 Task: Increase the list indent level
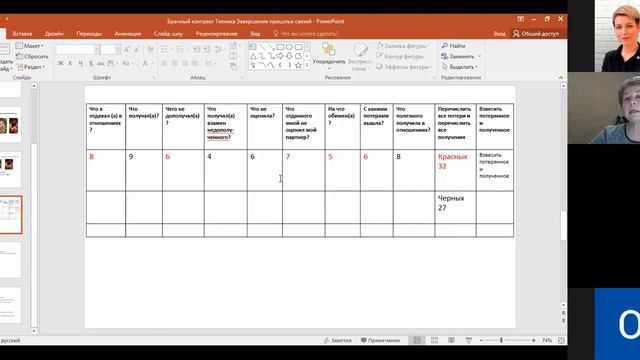(x=207, y=49)
